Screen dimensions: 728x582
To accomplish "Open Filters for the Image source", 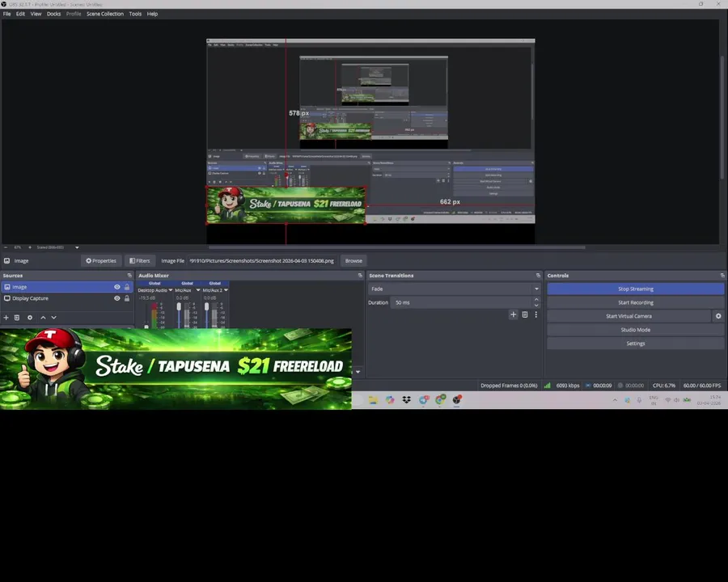I will (140, 261).
